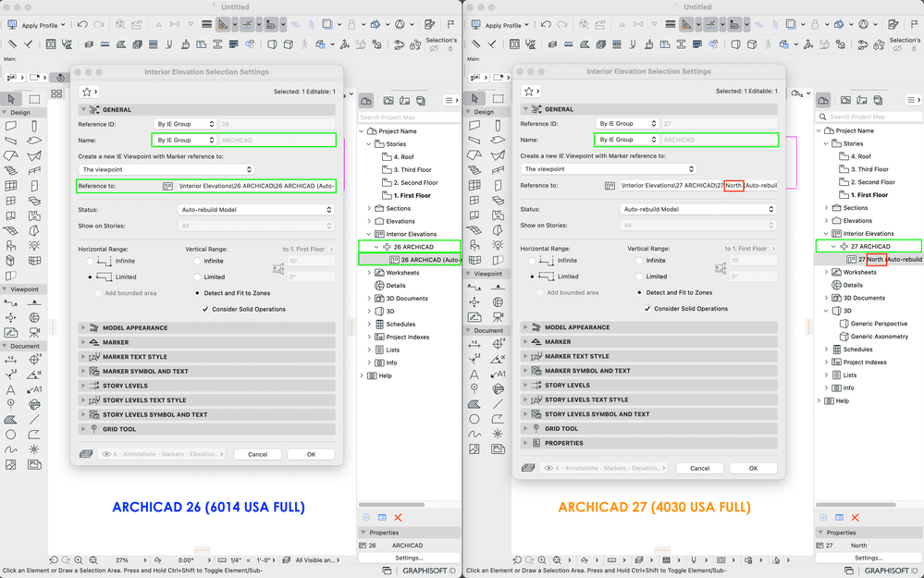Select the Wall tool in the left ARCHICAD 26 toolbox
The width and height of the screenshot is (924, 578).
click(x=10, y=126)
